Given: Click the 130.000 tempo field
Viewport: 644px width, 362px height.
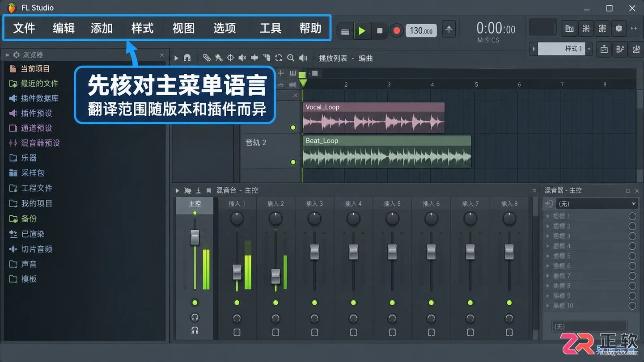Looking at the screenshot, I should click(x=421, y=31).
